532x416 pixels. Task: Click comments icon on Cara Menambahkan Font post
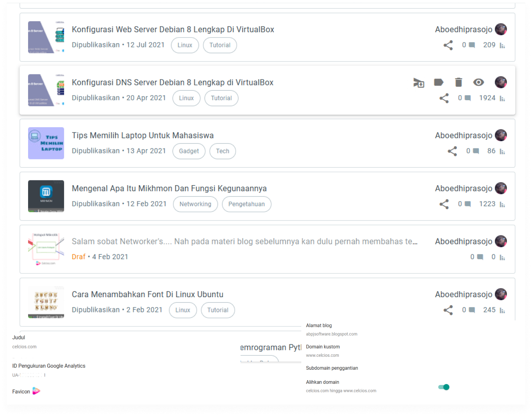click(x=472, y=310)
